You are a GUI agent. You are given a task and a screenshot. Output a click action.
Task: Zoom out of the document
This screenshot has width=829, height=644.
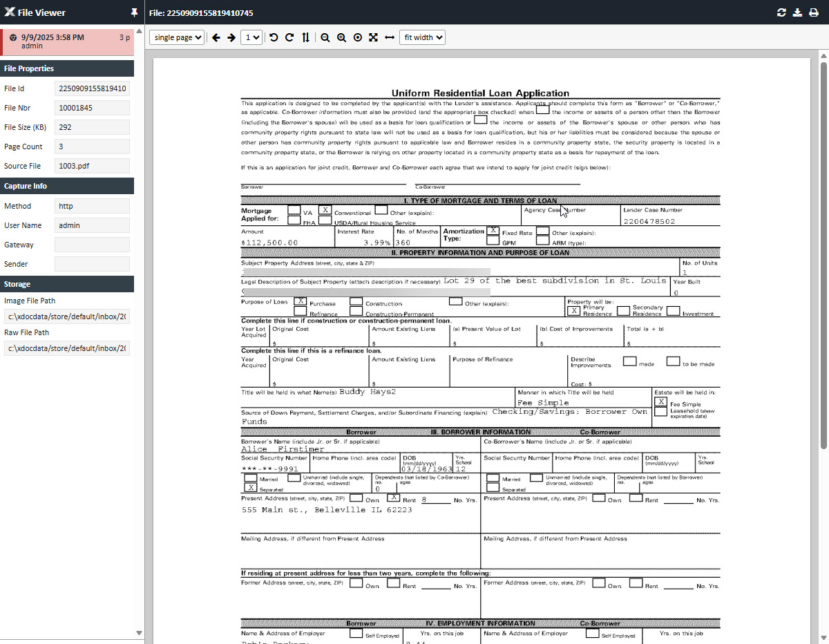pyautogui.click(x=325, y=37)
